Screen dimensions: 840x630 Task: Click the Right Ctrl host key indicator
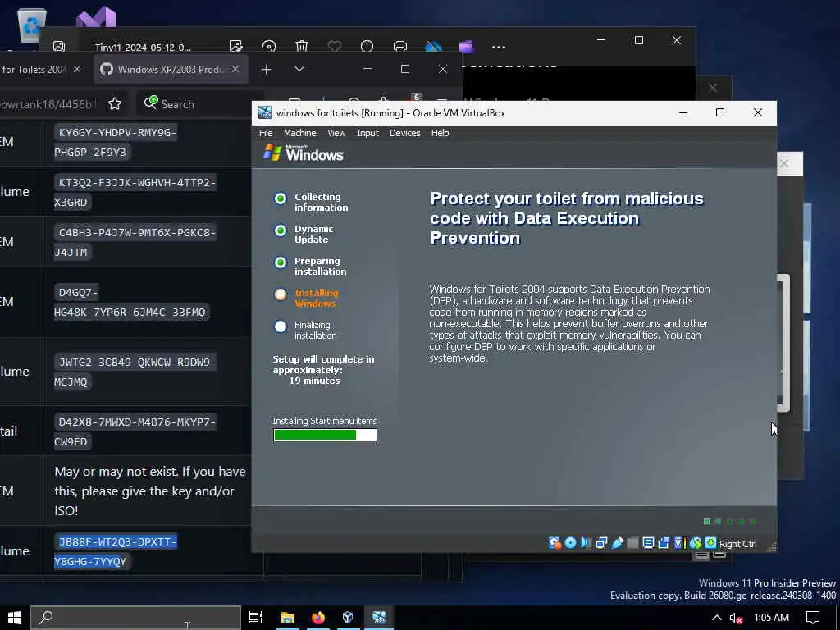click(x=737, y=544)
